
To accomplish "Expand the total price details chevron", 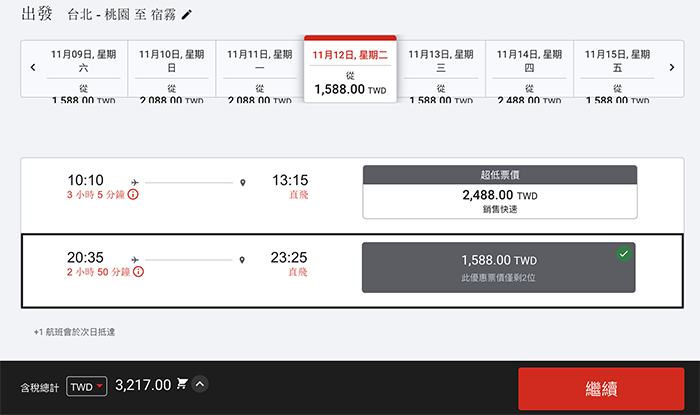I will (200, 384).
